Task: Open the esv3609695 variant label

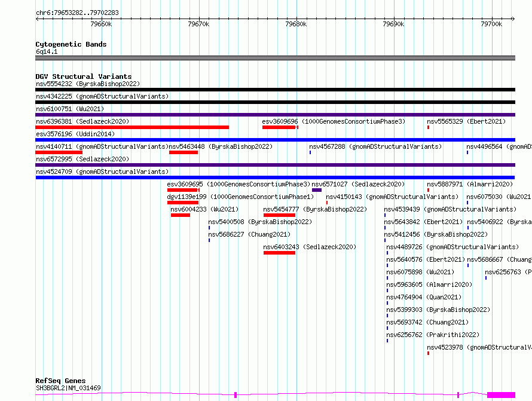Action: pos(239,184)
